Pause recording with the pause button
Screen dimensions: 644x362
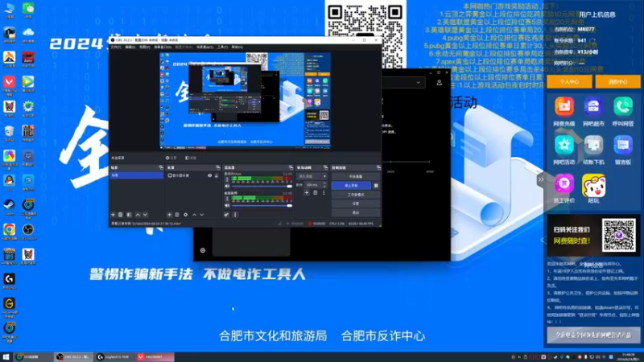click(x=376, y=186)
